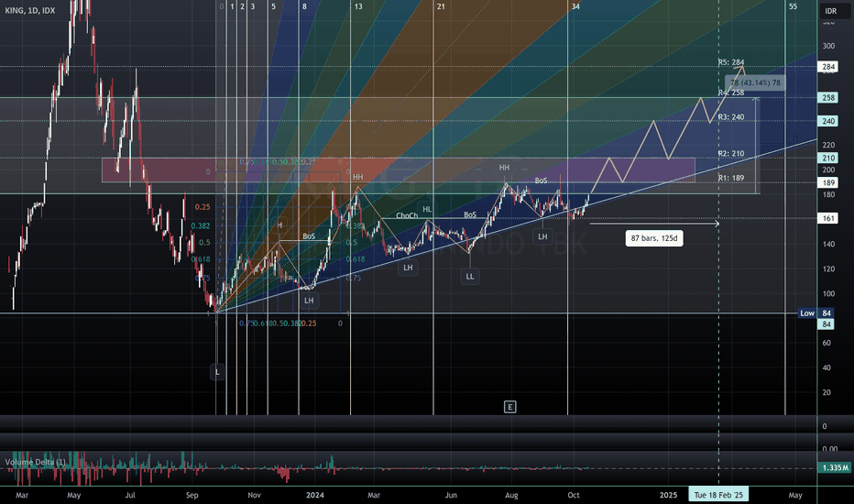Select the ChoCh structure label
The width and height of the screenshot is (854, 504).
pyautogui.click(x=407, y=215)
